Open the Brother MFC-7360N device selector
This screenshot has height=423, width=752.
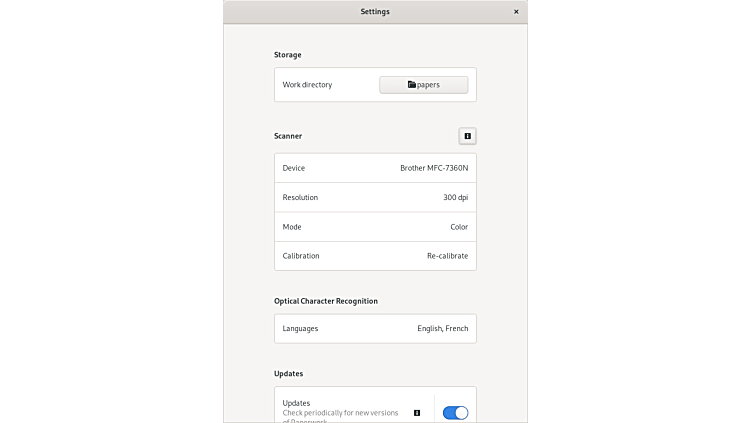[433, 168]
